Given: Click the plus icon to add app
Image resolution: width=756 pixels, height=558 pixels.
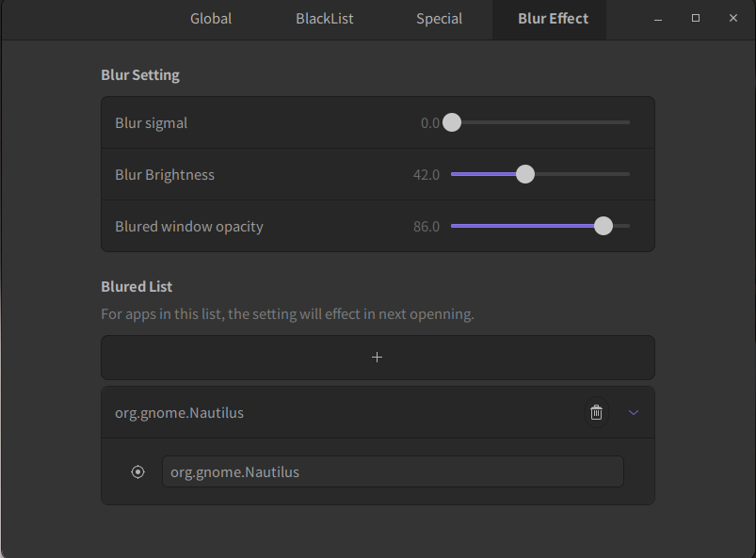Looking at the screenshot, I should click(x=378, y=358).
